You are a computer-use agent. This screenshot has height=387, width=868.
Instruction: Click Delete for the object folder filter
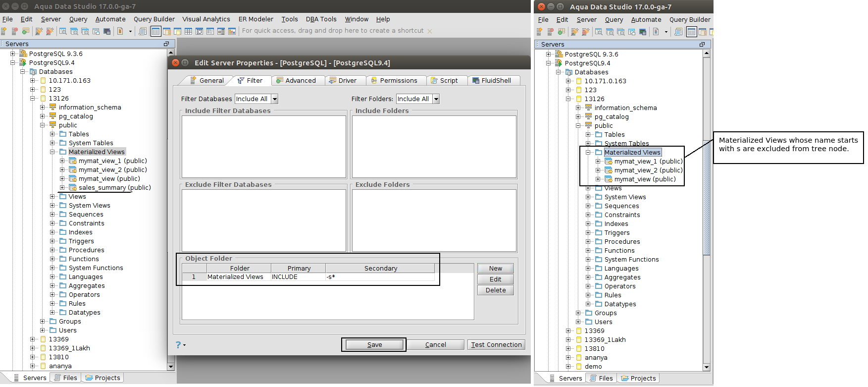click(496, 290)
